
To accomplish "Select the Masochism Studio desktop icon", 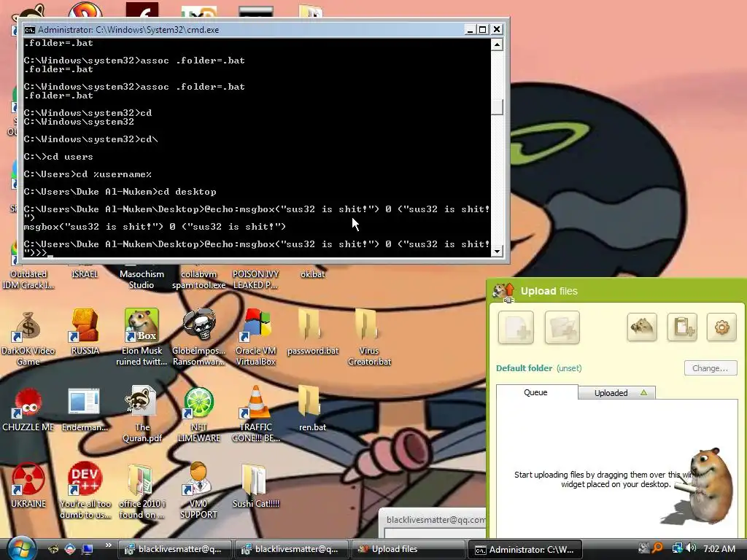I will tap(142, 279).
